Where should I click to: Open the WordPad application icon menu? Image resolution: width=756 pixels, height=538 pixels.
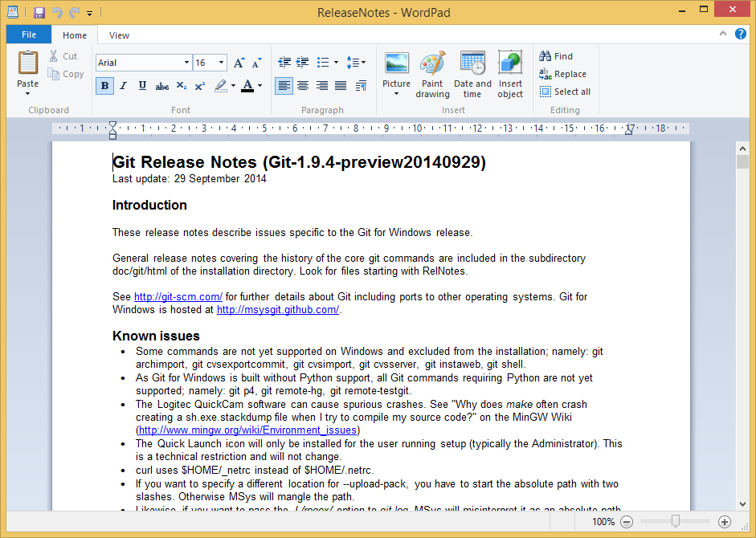point(13,12)
